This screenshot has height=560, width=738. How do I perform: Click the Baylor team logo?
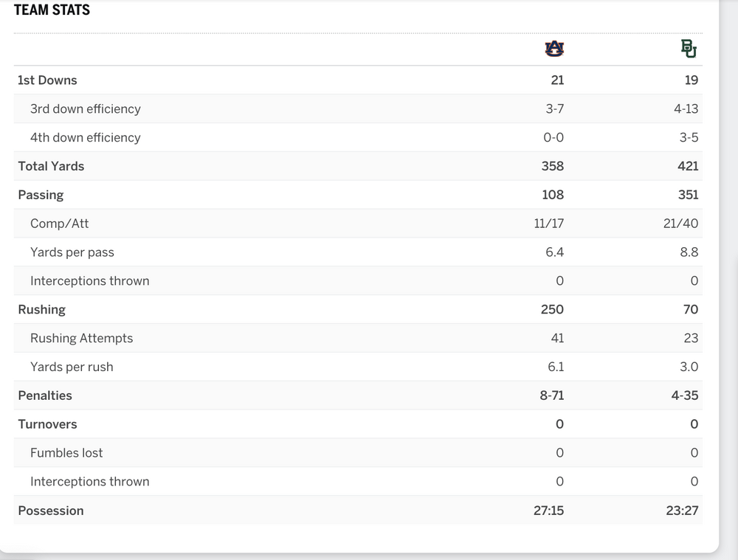coord(689,49)
